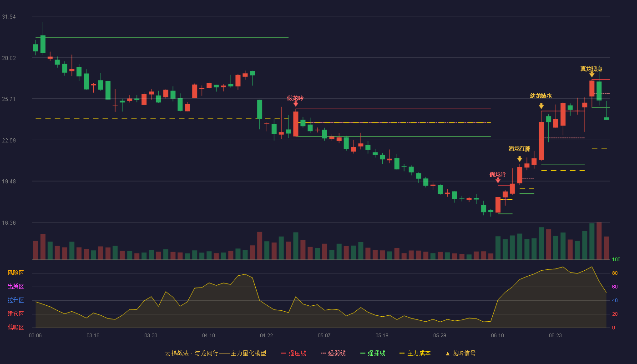Click the 06-23 date label
This screenshot has width=637, height=364.
tap(555, 335)
